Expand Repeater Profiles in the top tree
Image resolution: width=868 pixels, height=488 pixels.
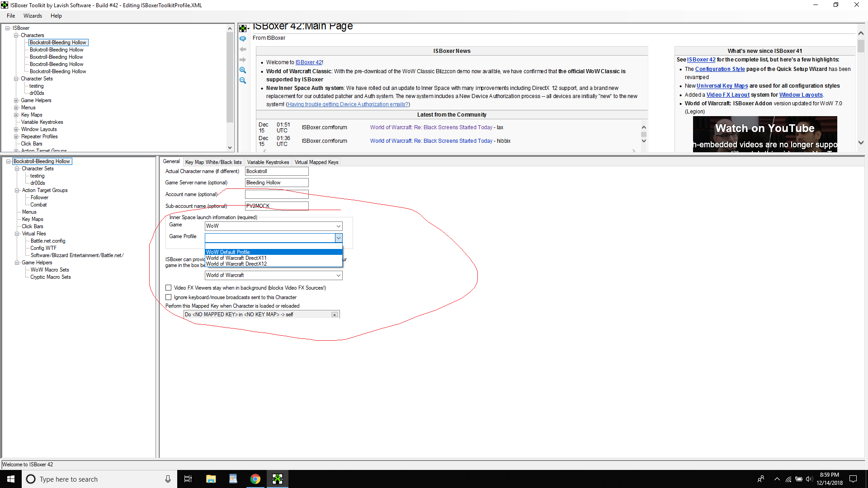pyautogui.click(x=16, y=136)
